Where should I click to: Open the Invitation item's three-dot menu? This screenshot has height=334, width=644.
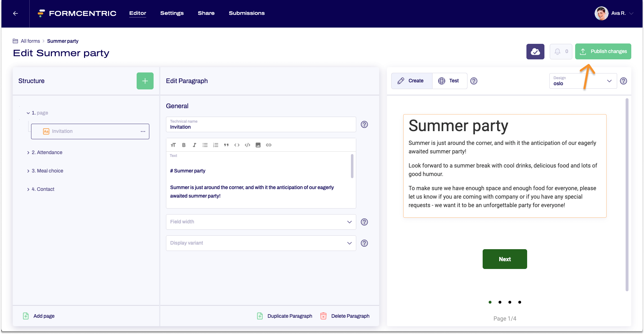(143, 131)
